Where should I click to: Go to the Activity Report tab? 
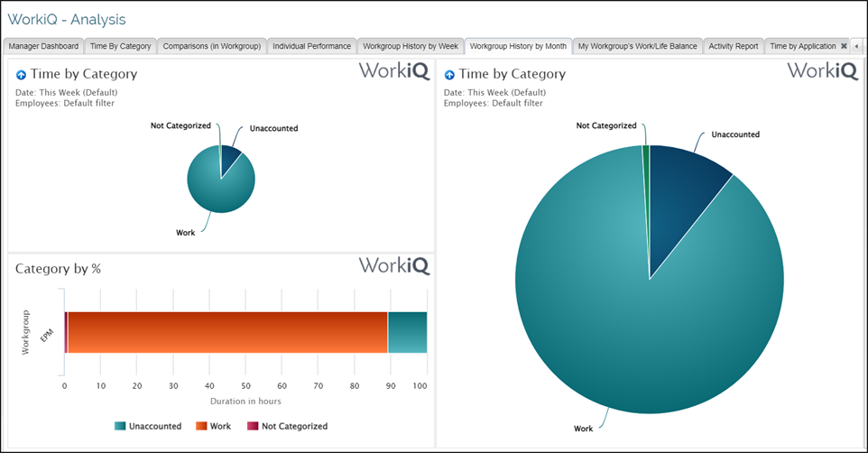click(x=733, y=46)
